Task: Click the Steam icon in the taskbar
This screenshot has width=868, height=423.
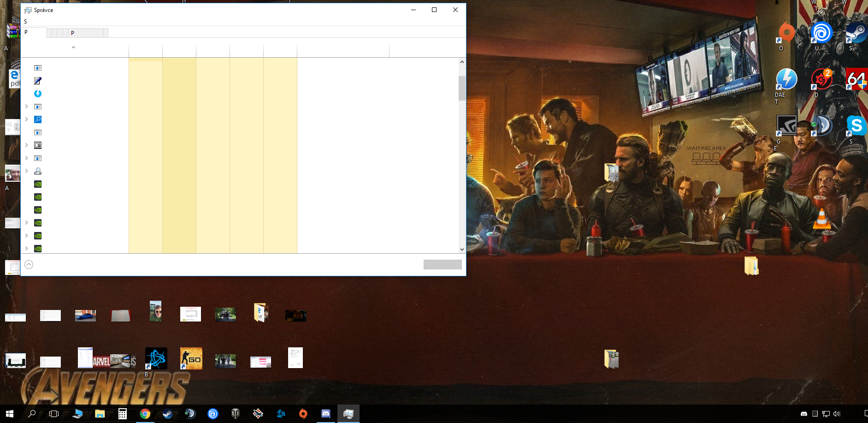Action: (x=168, y=414)
